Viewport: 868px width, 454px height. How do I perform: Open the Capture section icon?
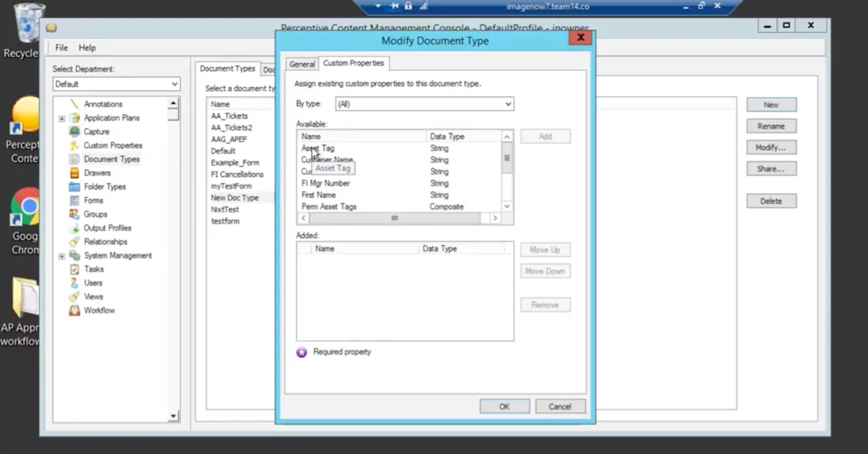pos(75,131)
